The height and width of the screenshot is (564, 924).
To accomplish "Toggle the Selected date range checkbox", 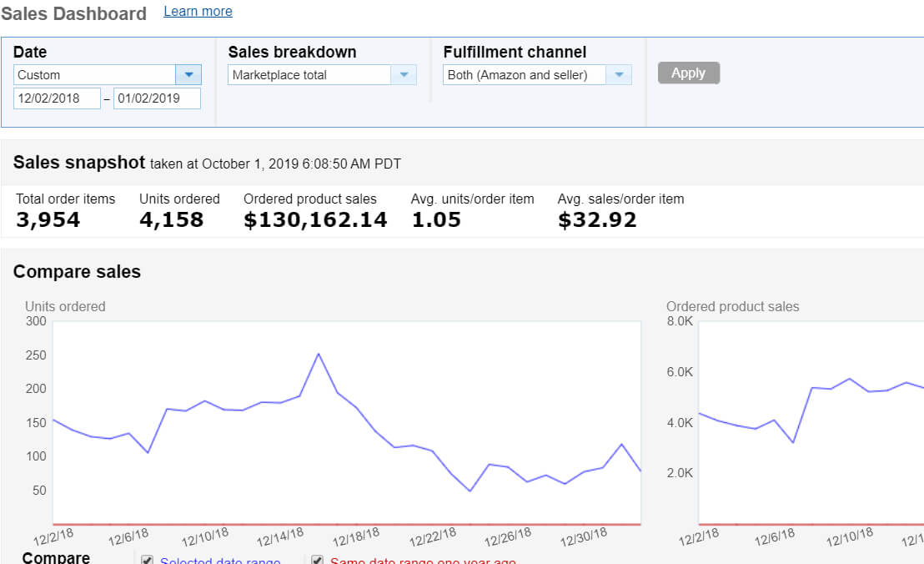I will (148, 560).
